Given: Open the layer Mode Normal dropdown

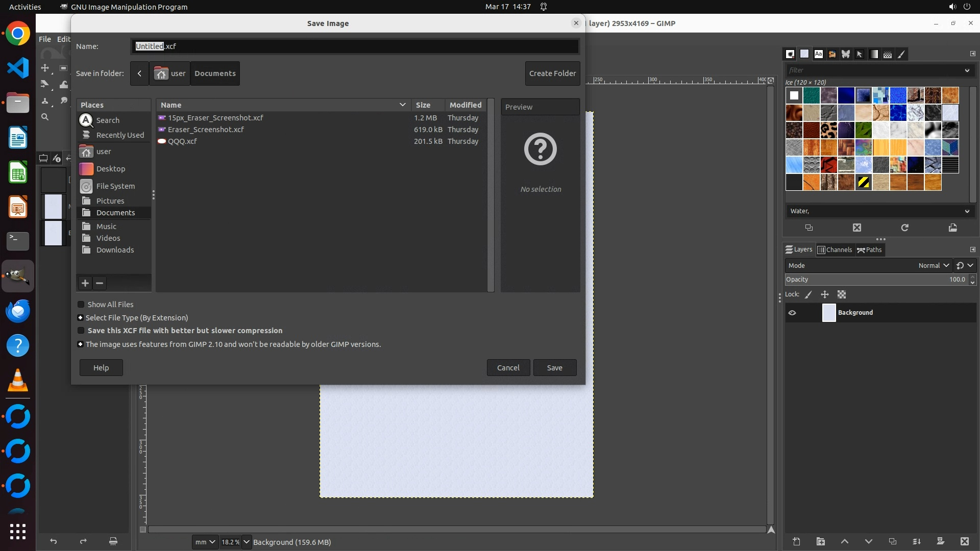Looking at the screenshot, I should (x=933, y=265).
